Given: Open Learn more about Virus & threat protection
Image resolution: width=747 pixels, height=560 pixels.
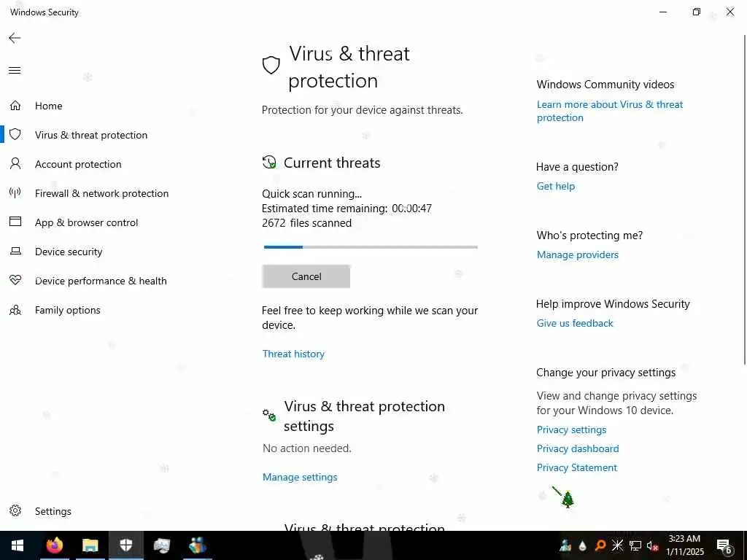Looking at the screenshot, I should coord(610,111).
